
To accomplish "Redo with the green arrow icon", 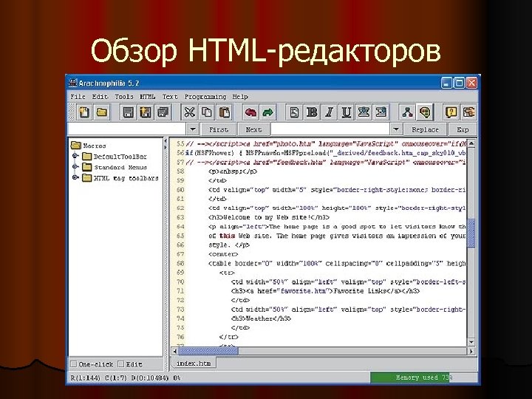I will click(x=268, y=112).
